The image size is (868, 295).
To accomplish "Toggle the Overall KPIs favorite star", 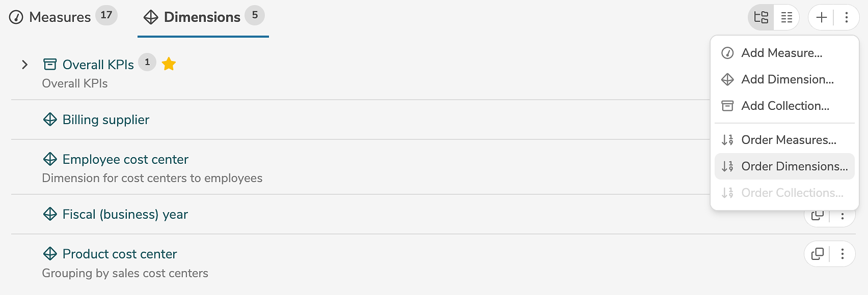I will [169, 64].
